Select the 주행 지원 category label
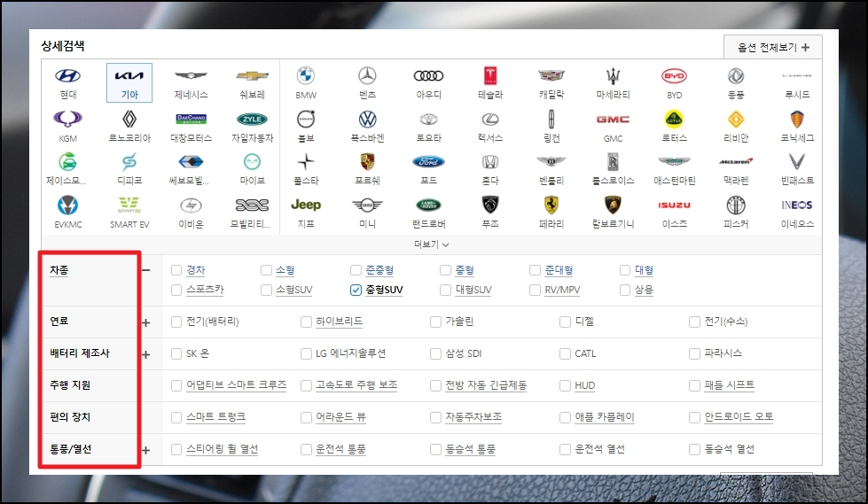 70,385
